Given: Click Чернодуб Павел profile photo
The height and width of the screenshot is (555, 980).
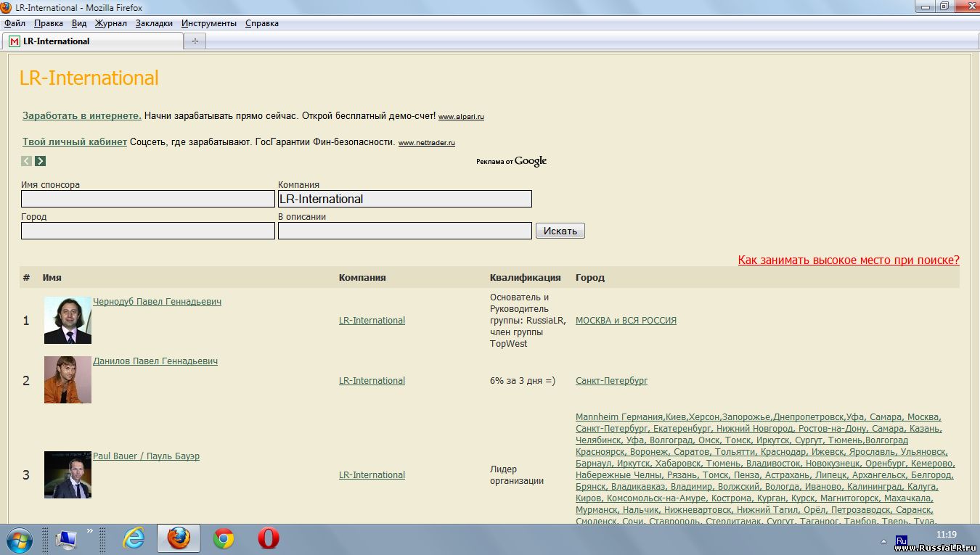Looking at the screenshot, I should tap(68, 320).
